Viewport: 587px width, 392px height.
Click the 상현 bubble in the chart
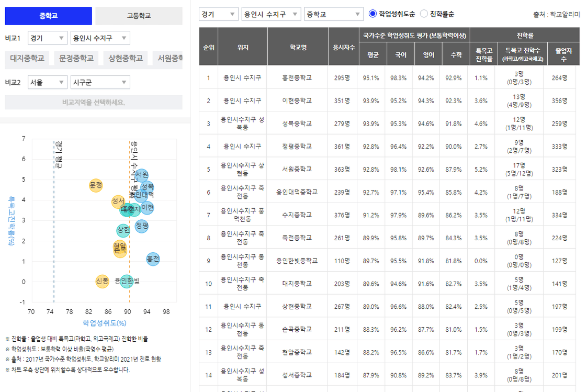click(x=123, y=230)
